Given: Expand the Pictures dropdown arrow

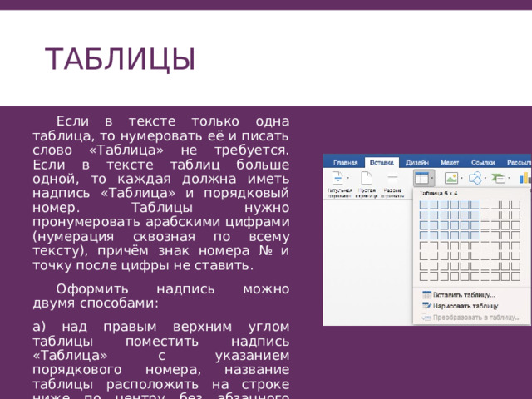Looking at the screenshot, I should [x=461, y=178].
